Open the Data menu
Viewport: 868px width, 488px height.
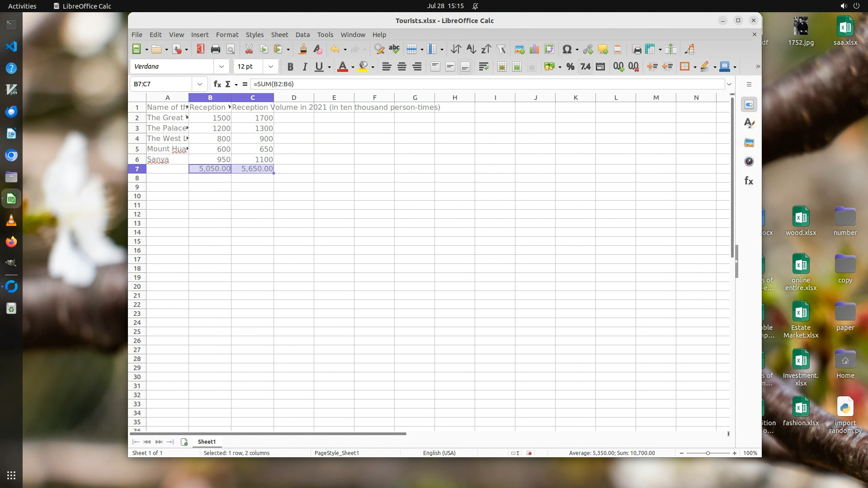tap(302, 35)
